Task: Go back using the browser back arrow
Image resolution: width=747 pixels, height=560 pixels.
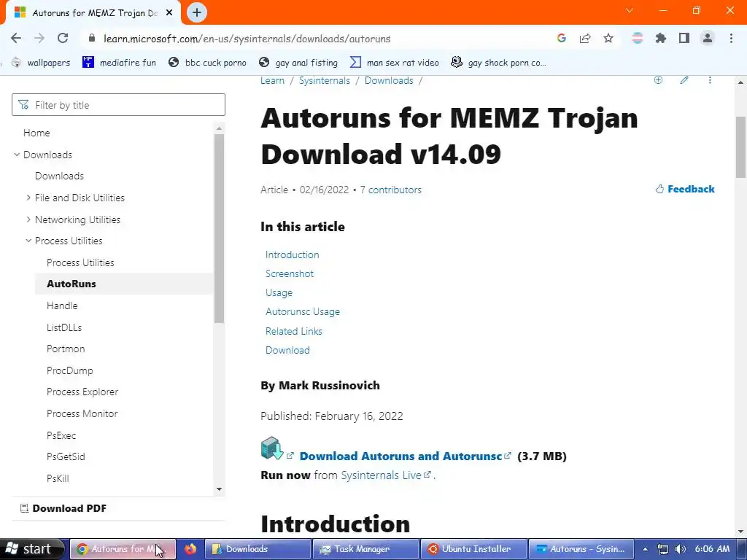Action: [16, 39]
